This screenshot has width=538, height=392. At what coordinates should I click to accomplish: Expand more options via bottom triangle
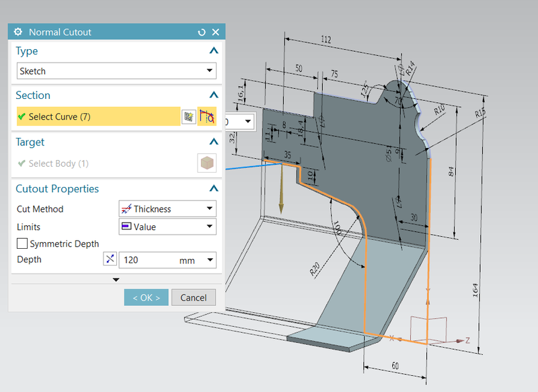pyautogui.click(x=116, y=279)
